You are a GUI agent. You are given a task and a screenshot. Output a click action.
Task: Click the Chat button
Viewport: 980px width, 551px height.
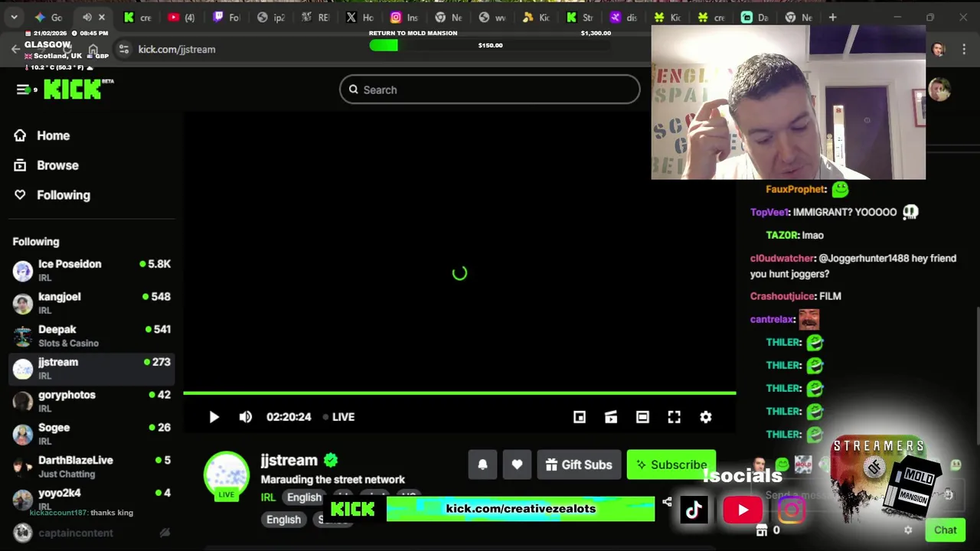click(x=945, y=530)
